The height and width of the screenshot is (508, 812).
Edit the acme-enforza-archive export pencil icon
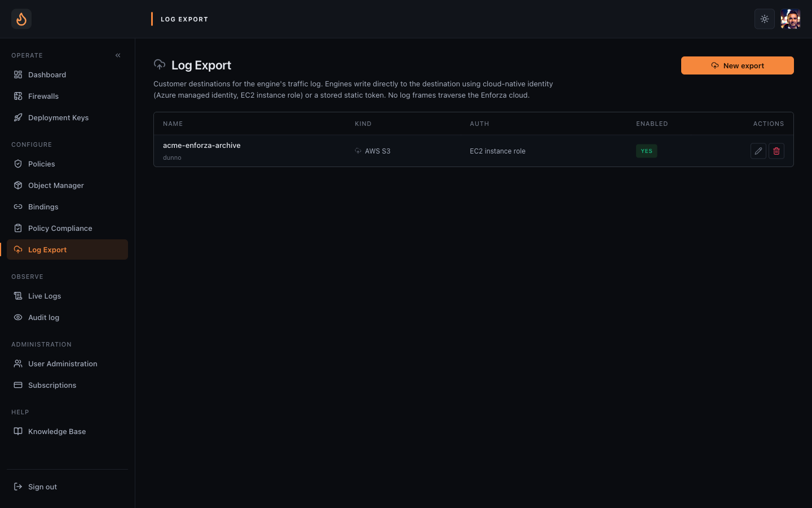click(758, 151)
